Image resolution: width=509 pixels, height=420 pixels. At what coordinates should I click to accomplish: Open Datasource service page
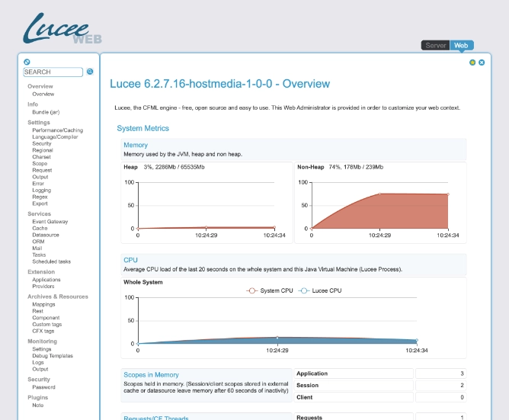tap(46, 235)
